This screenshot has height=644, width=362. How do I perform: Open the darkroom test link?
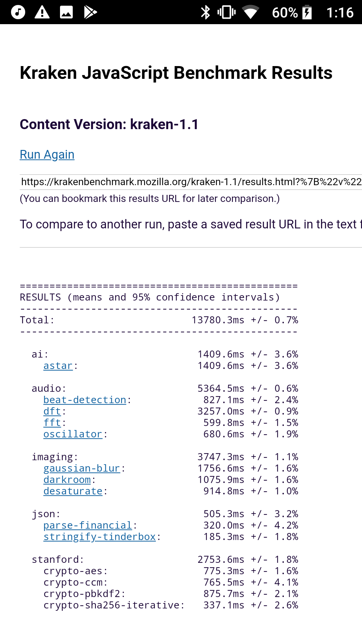pos(67,480)
